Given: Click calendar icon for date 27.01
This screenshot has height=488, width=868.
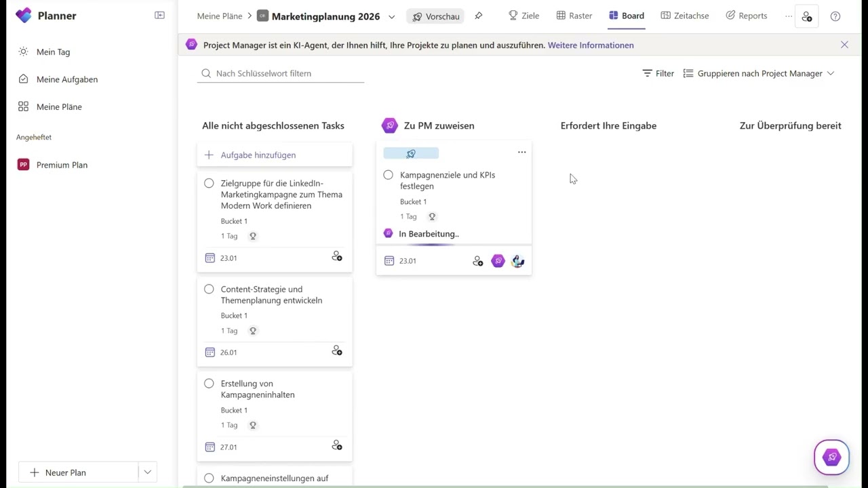Looking at the screenshot, I should coord(210,447).
